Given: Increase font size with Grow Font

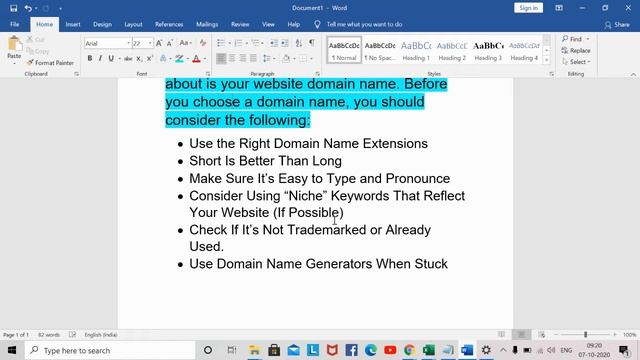Looking at the screenshot, I should [x=159, y=43].
